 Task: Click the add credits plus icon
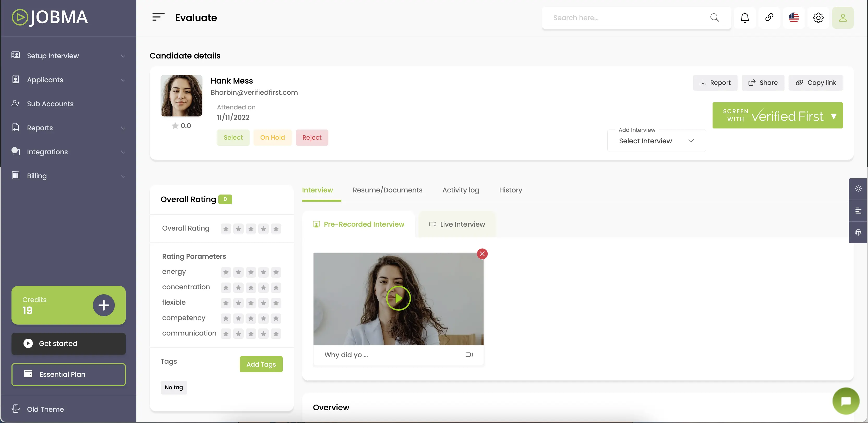[x=104, y=305]
